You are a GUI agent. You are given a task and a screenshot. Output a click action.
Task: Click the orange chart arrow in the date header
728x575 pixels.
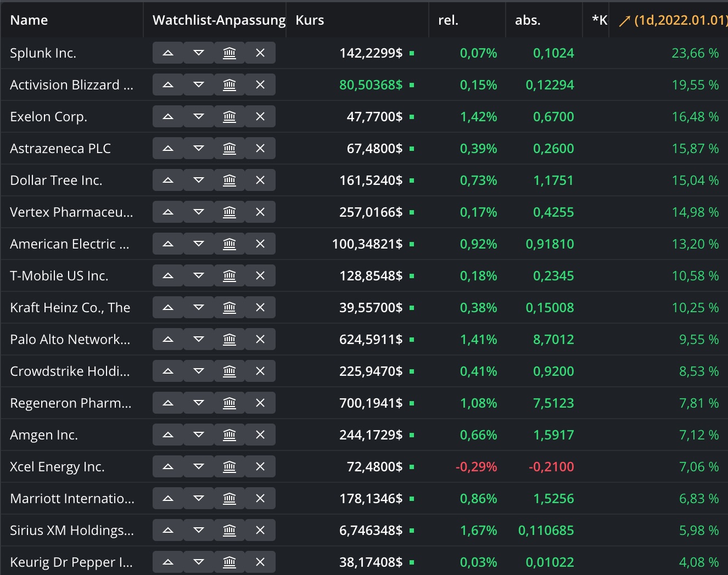point(624,20)
